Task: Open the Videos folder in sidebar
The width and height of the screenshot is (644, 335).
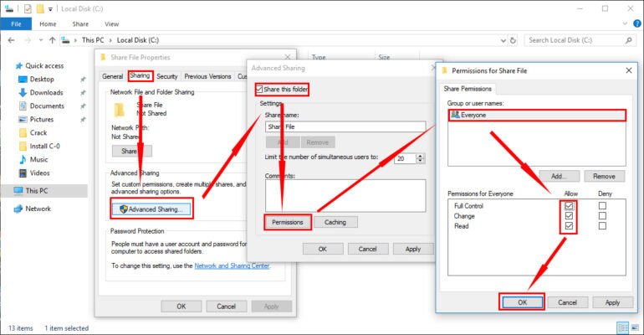Action: tap(39, 173)
